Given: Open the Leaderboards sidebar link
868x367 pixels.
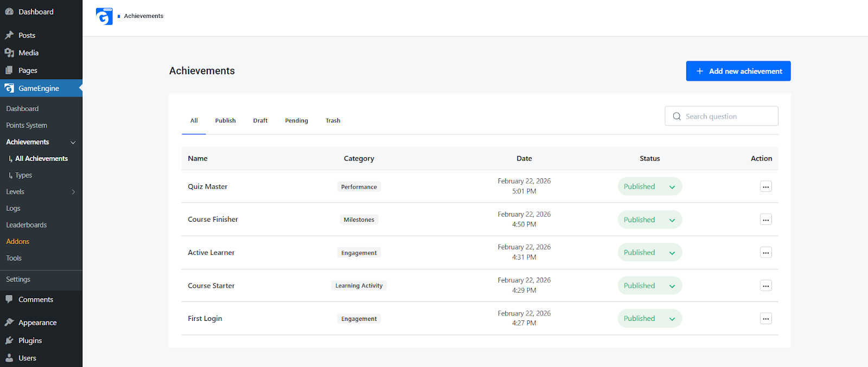Looking at the screenshot, I should click(27, 225).
